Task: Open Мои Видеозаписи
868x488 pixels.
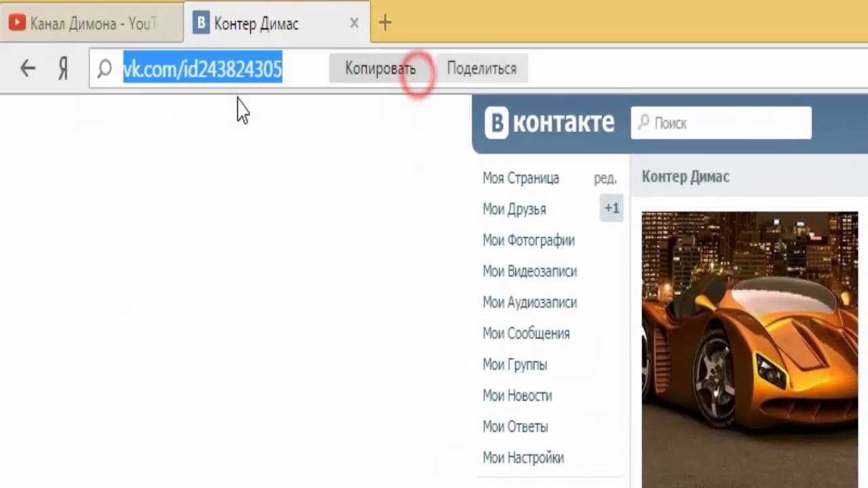Action: pos(530,272)
